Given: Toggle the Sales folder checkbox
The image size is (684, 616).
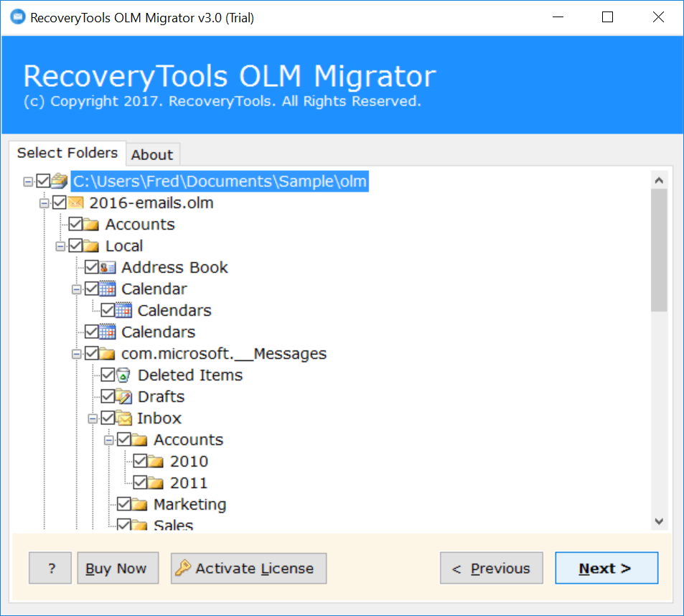Looking at the screenshot, I should (124, 524).
